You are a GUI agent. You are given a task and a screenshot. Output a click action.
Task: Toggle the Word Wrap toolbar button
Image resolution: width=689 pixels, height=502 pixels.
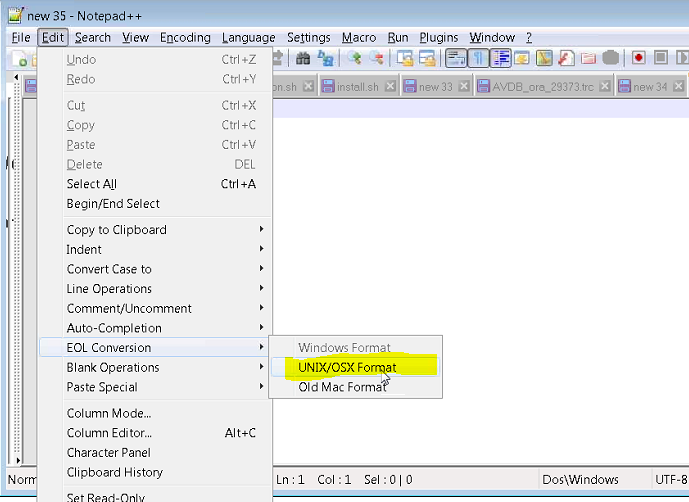455,60
